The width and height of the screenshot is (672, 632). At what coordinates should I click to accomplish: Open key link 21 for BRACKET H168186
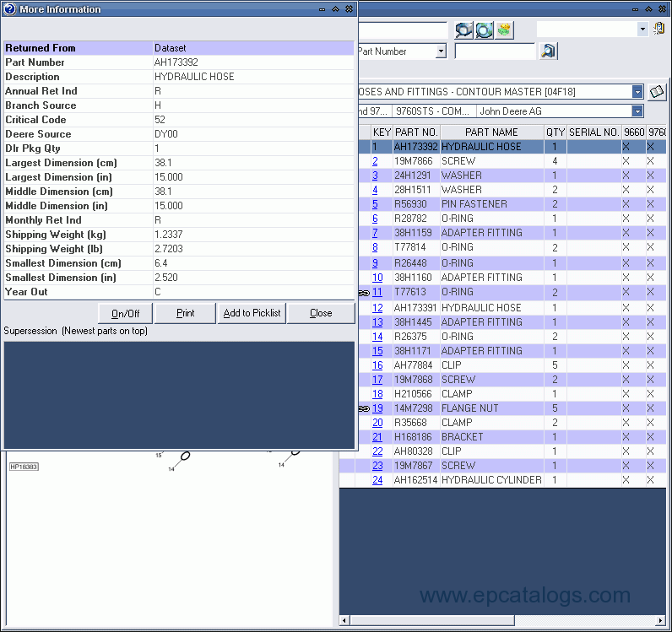(x=377, y=437)
